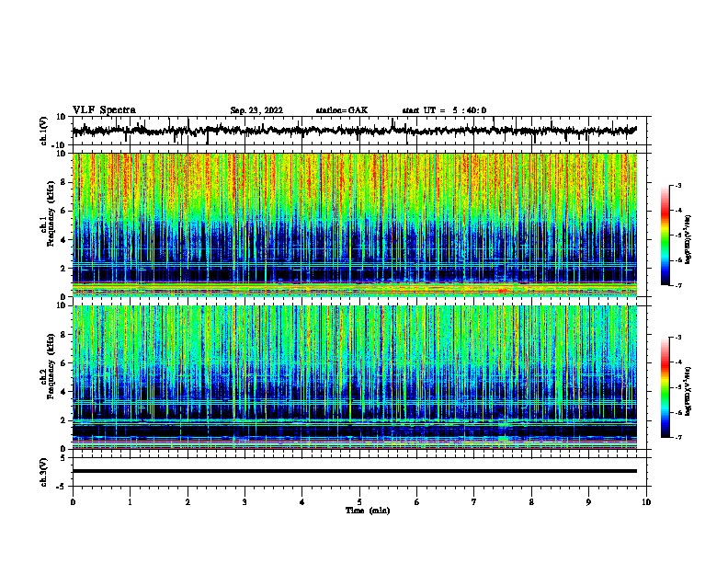Click the "ch.3(V)" vertical axis label
This screenshot has height=563, width=728.
(44, 472)
